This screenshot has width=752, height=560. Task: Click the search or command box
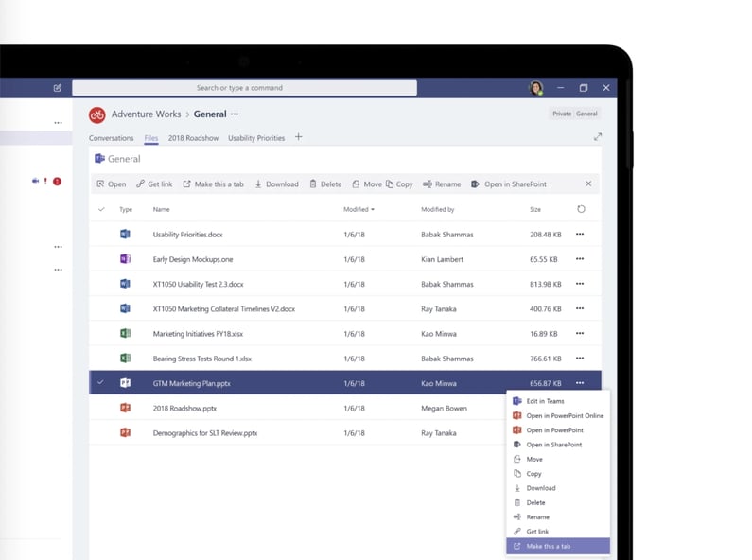pyautogui.click(x=244, y=88)
